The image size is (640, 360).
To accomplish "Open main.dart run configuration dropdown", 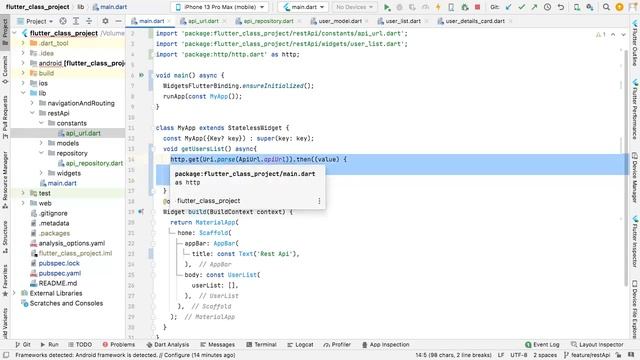I will coord(303,7).
